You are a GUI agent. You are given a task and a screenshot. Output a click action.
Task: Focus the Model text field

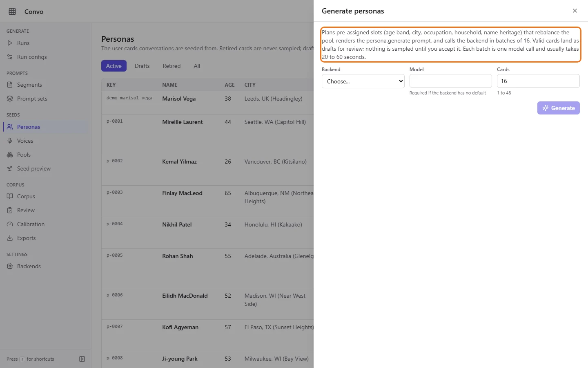[x=450, y=81]
